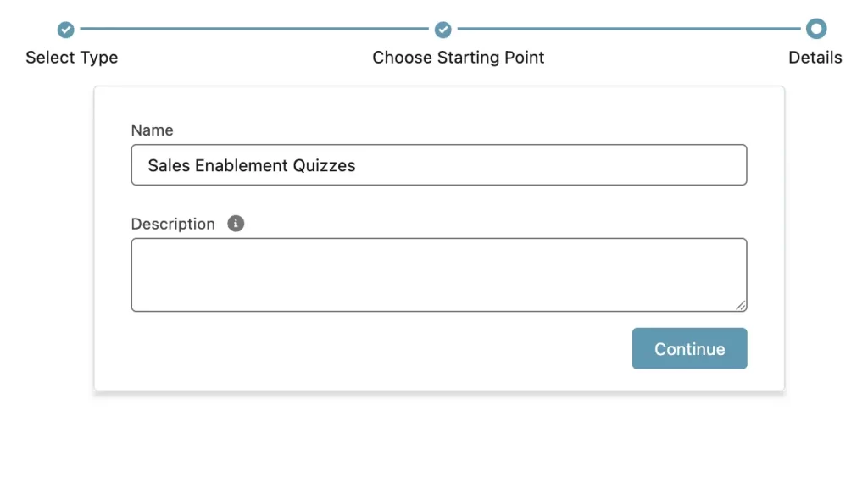Click the Details step circle indicator

(x=815, y=30)
